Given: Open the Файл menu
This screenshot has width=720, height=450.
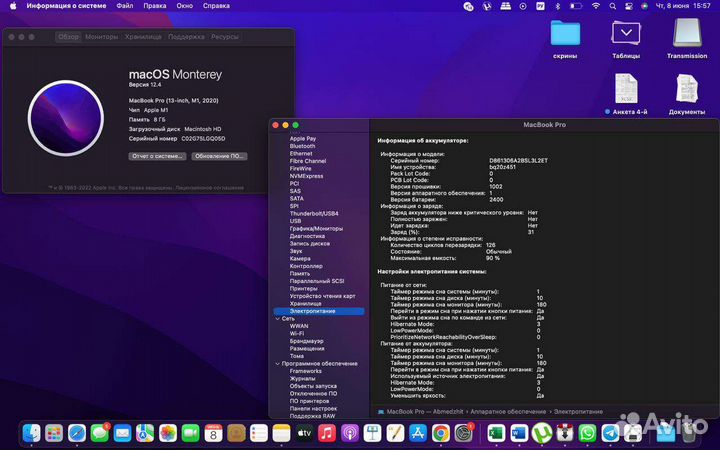Looking at the screenshot, I should [x=124, y=6].
